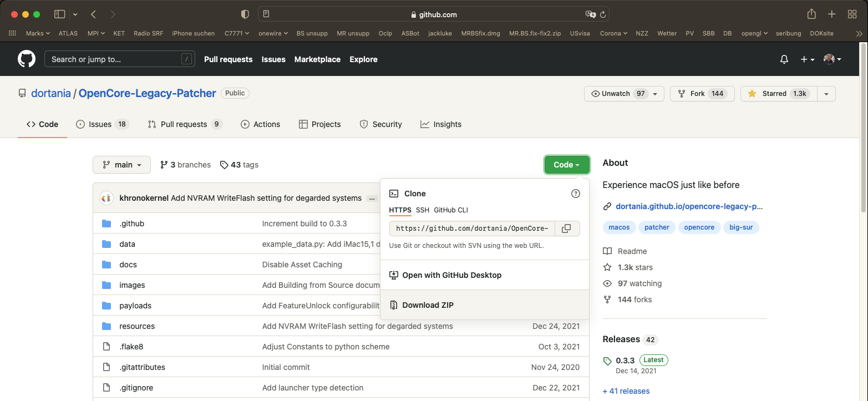Click the clone help question mark icon
The height and width of the screenshot is (401, 868).
575,194
